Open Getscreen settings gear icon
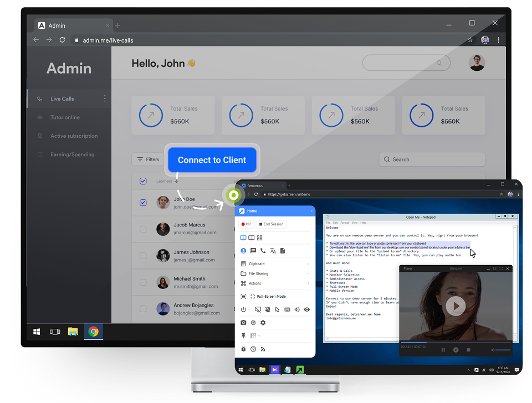The image size is (532, 403). point(263,322)
